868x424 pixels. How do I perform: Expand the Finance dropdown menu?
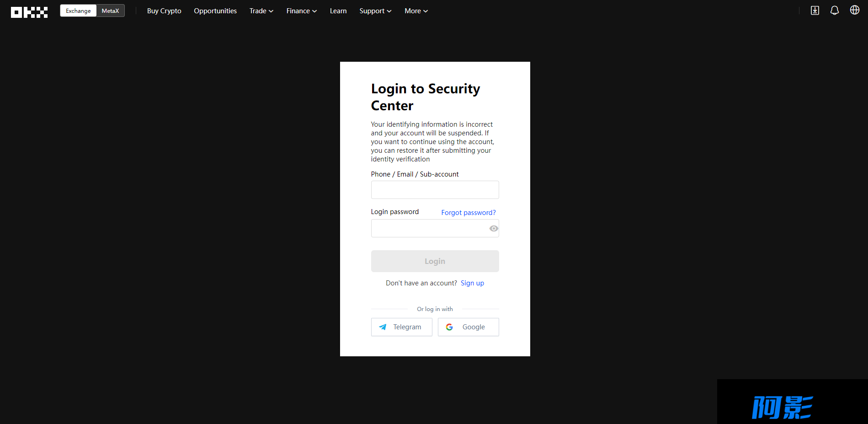point(302,11)
